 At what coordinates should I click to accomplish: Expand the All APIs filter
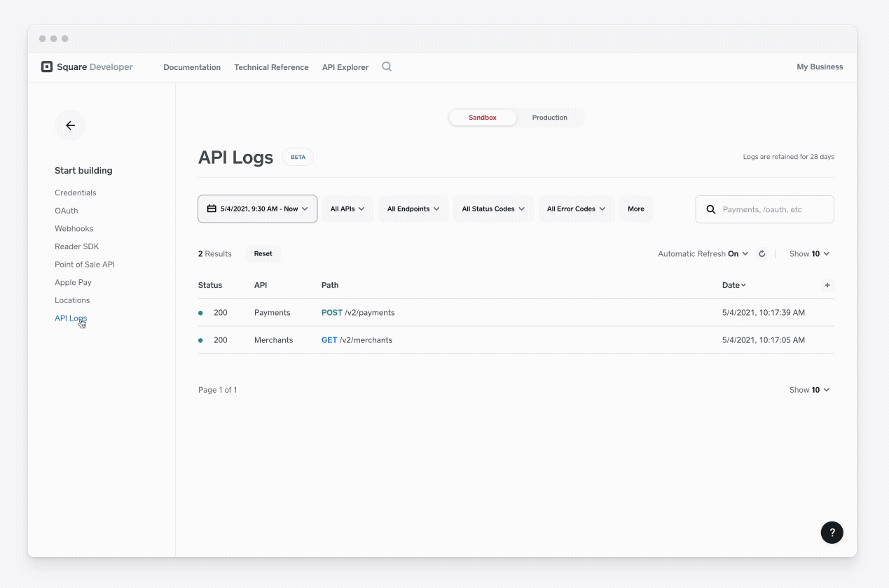[x=347, y=209]
